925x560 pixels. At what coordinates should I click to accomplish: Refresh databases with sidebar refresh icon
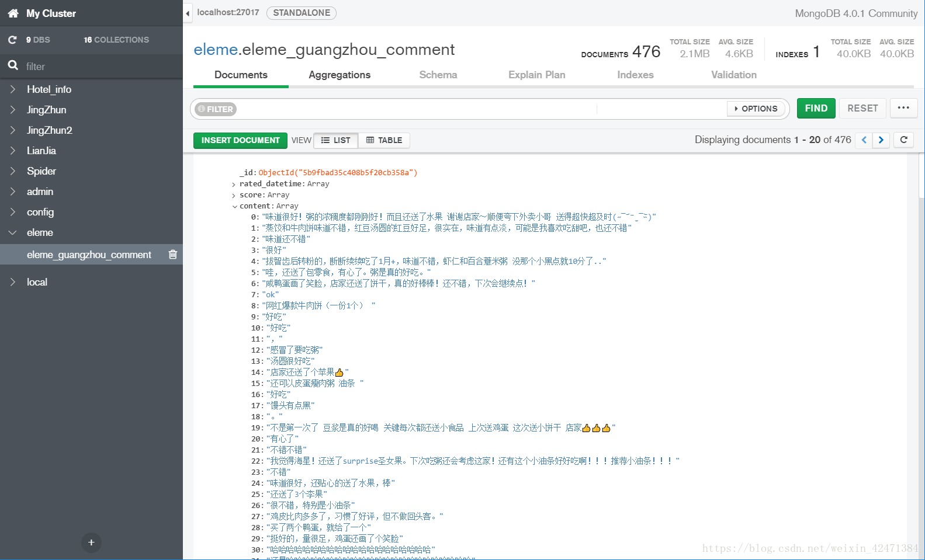[12, 40]
